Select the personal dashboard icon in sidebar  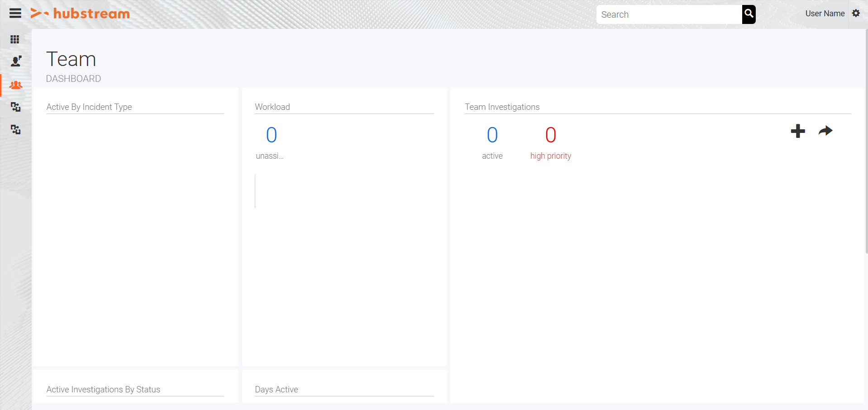pyautogui.click(x=15, y=62)
